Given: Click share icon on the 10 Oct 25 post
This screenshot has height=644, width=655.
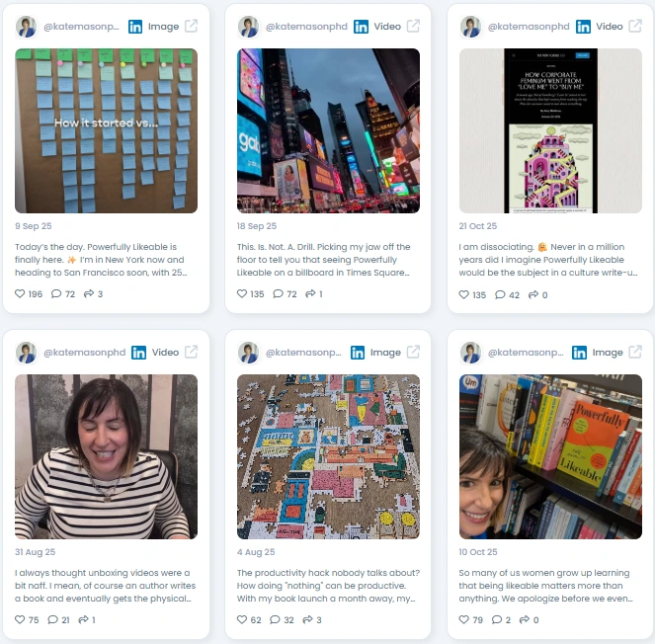Looking at the screenshot, I should 525,619.
